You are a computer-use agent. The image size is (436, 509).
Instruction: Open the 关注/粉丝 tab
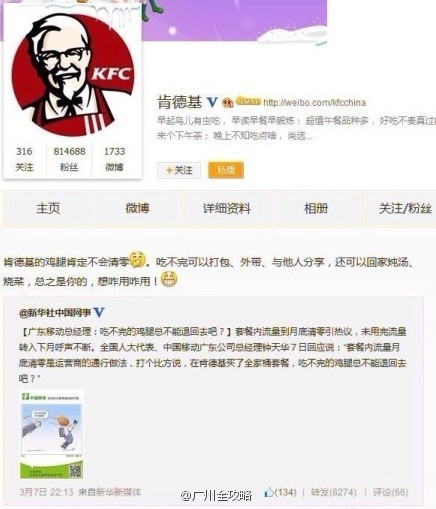point(405,209)
